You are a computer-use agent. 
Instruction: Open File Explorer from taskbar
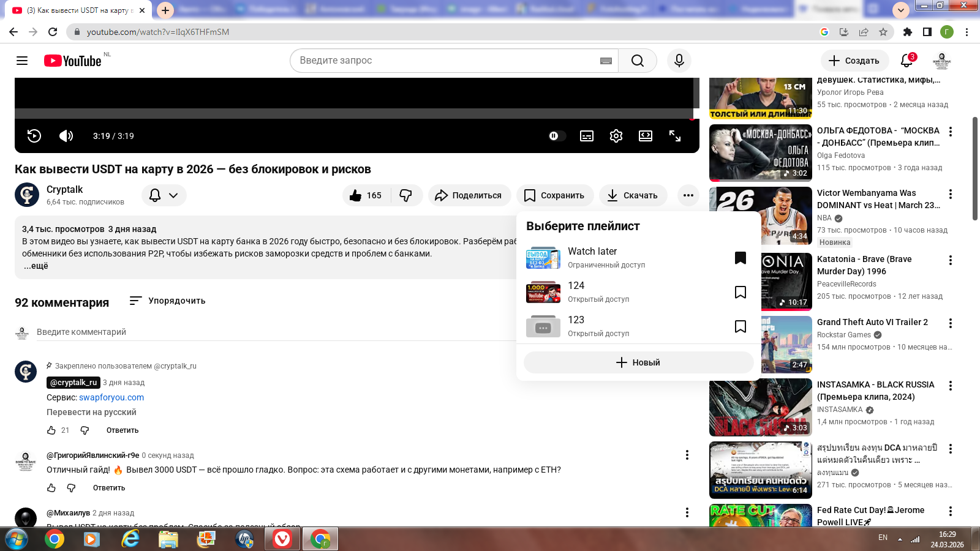(168, 539)
